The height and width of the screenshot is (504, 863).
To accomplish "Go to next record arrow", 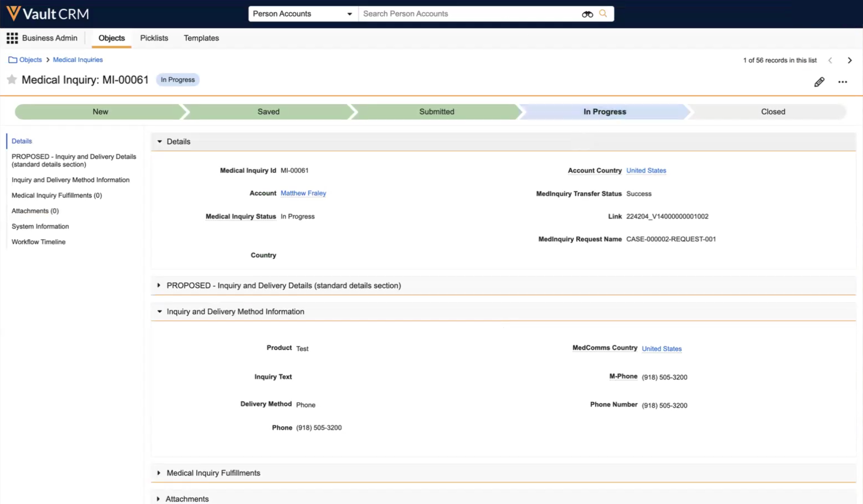I will [849, 60].
